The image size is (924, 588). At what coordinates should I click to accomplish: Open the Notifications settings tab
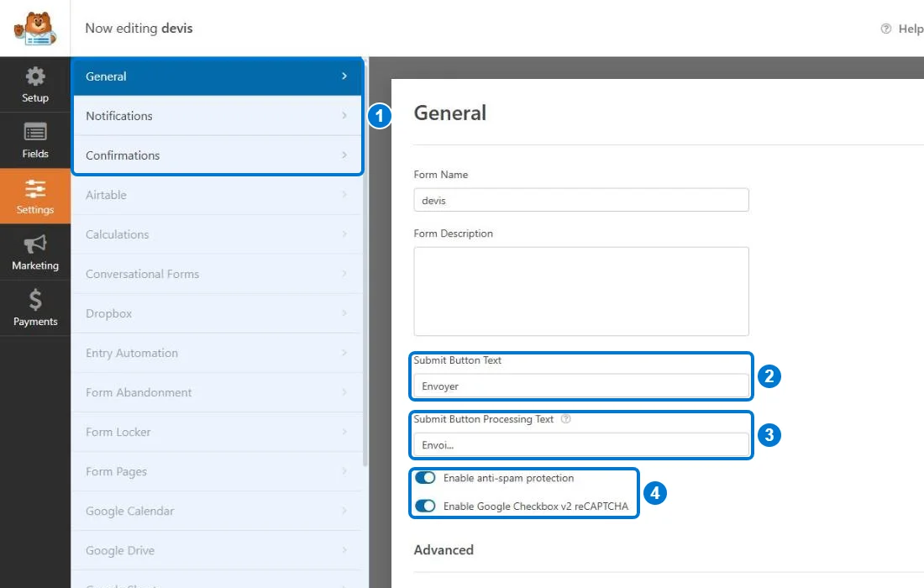tap(217, 116)
